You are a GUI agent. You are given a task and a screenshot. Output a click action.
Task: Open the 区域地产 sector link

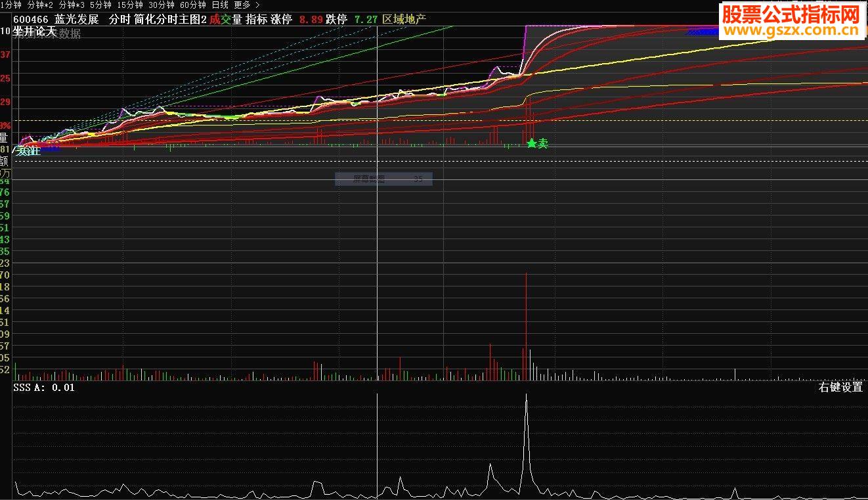click(404, 20)
